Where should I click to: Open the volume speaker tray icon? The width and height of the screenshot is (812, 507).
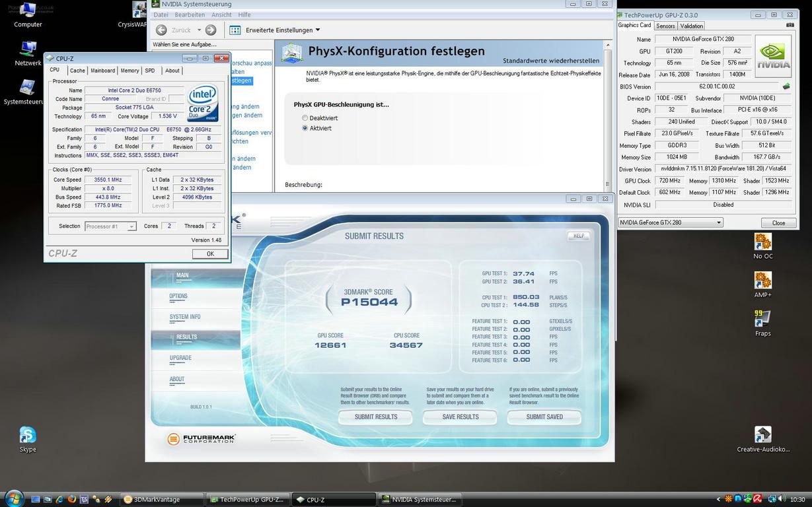(x=781, y=499)
